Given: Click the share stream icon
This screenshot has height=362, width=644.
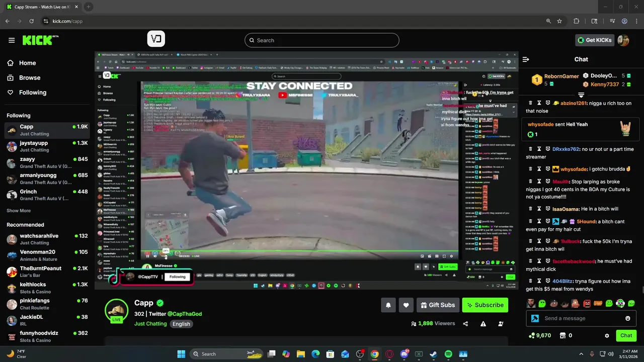Looking at the screenshot, I should pyautogui.click(x=465, y=324).
